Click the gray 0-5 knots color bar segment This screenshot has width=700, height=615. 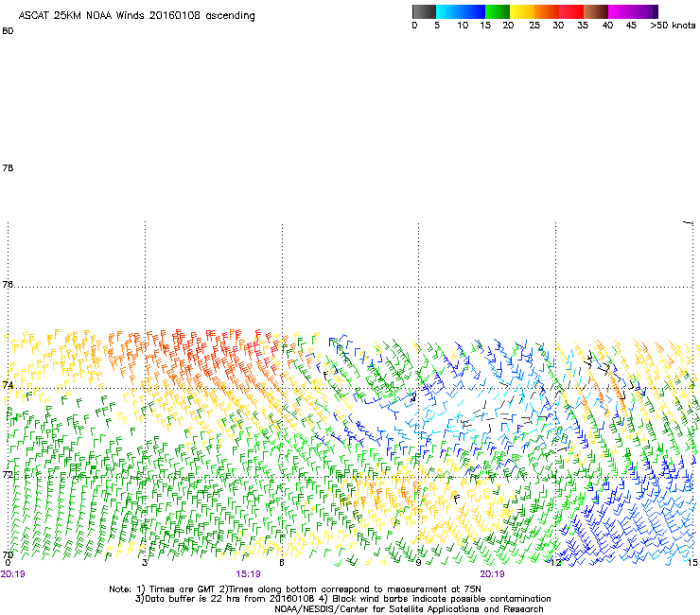click(x=424, y=11)
